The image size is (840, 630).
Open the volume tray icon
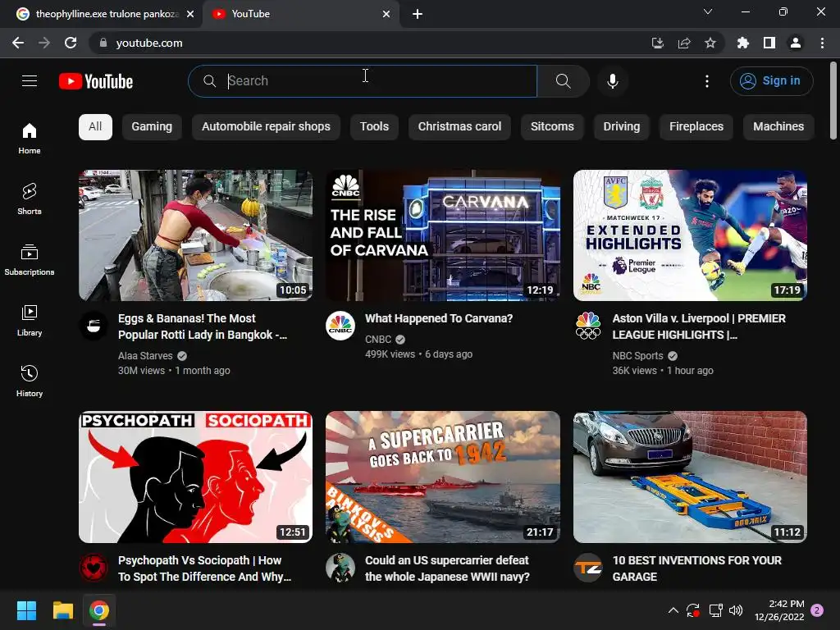[x=736, y=610]
